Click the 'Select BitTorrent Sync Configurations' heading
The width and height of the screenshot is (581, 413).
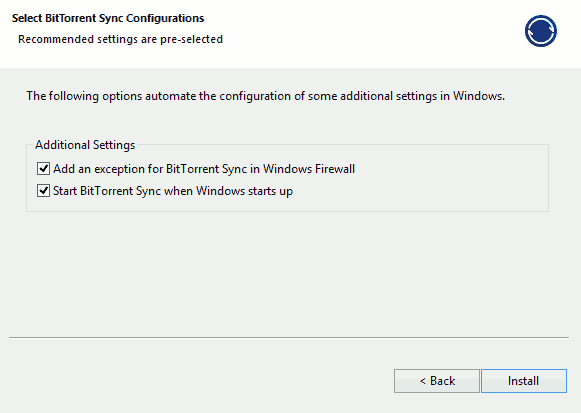tap(108, 18)
